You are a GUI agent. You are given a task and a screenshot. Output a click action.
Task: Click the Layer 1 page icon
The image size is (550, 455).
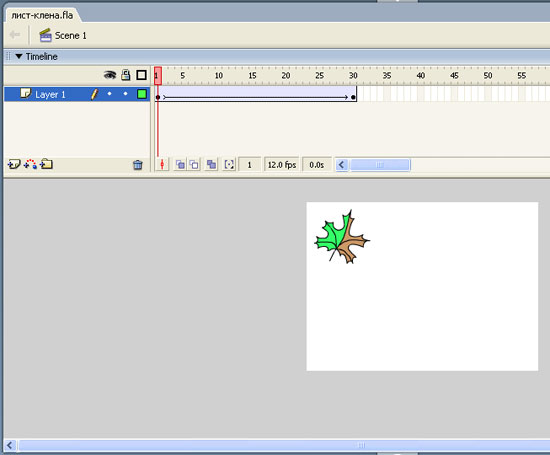[x=26, y=94]
